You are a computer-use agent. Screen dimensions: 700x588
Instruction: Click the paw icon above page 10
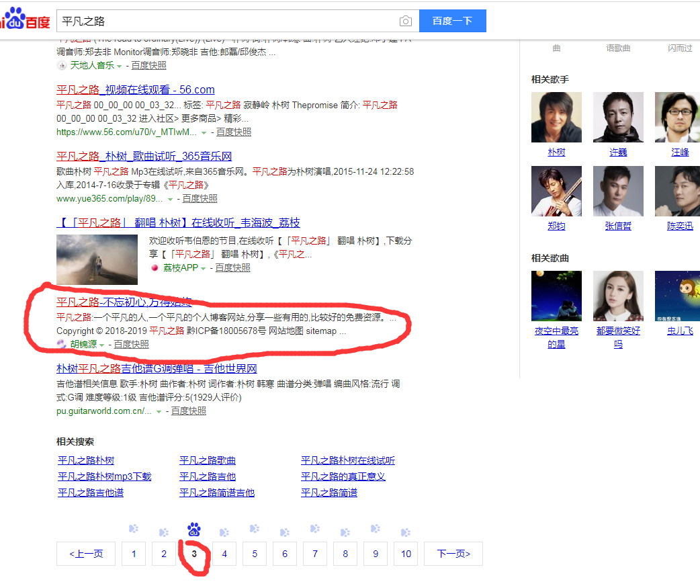(406, 532)
